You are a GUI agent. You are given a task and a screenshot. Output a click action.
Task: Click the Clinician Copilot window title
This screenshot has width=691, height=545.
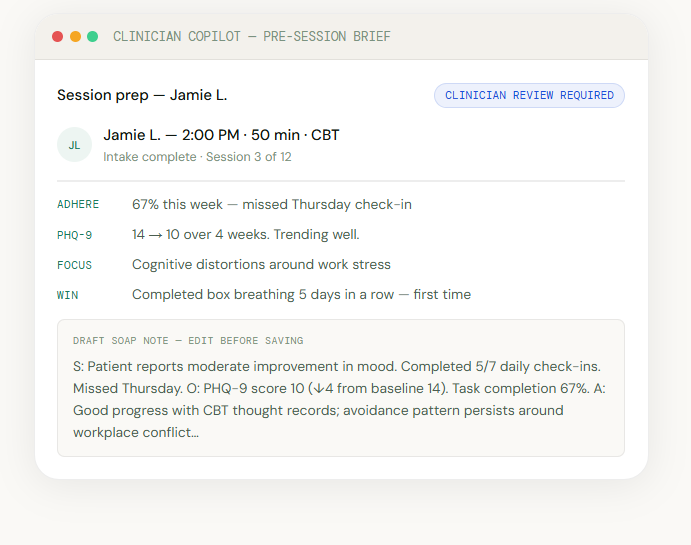[252, 37]
